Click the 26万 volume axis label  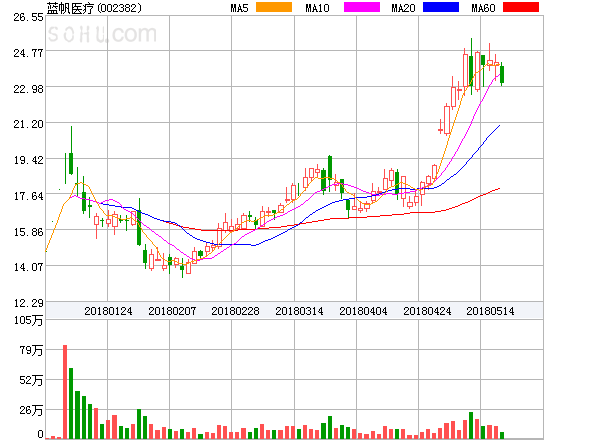click(x=31, y=411)
